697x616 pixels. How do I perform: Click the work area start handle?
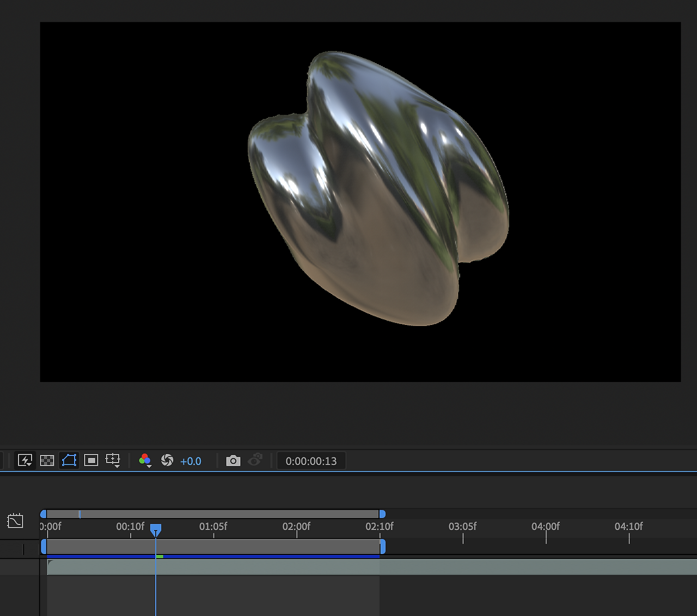click(44, 547)
